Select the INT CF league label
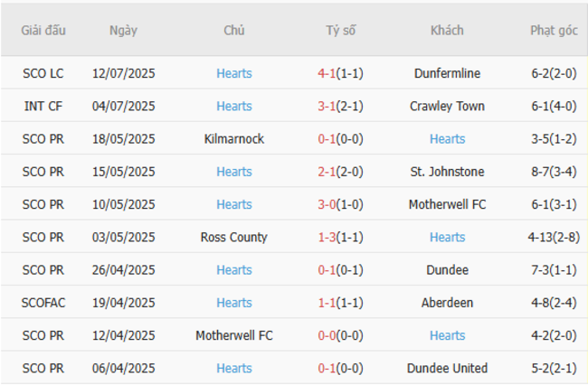The image size is (588, 385). coord(43,106)
